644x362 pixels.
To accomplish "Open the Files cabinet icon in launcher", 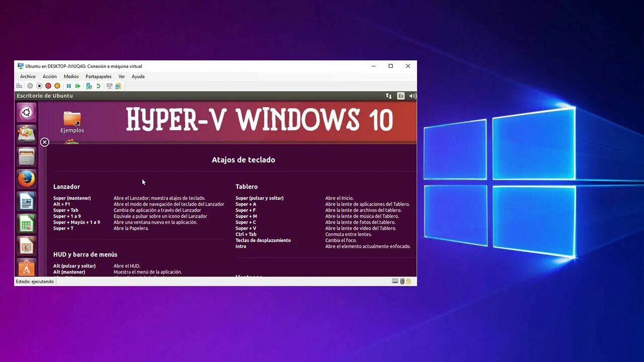I will pyautogui.click(x=27, y=156).
